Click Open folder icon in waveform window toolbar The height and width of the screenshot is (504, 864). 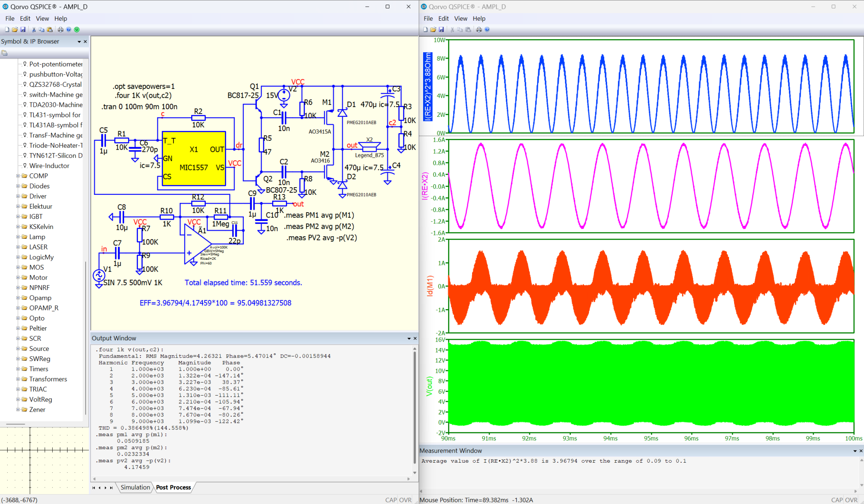click(433, 30)
